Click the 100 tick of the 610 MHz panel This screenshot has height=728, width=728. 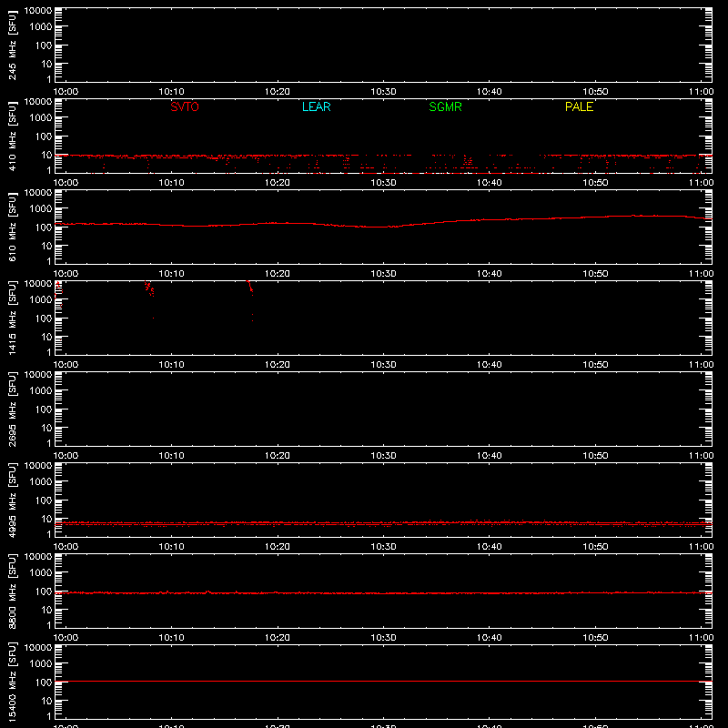click(44, 227)
